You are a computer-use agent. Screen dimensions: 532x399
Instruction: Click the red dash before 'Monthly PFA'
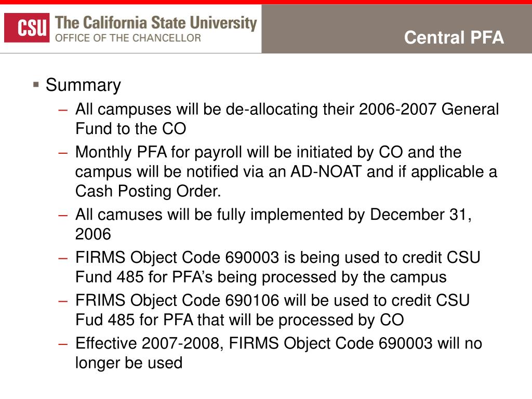(63, 153)
